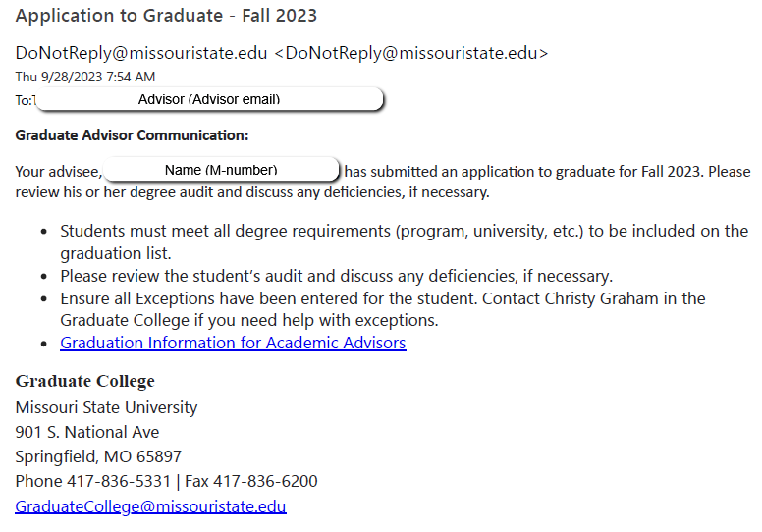Click the Springfield, MO 65897 line
Screen dimensions: 762x532
(x=98, y=456)
